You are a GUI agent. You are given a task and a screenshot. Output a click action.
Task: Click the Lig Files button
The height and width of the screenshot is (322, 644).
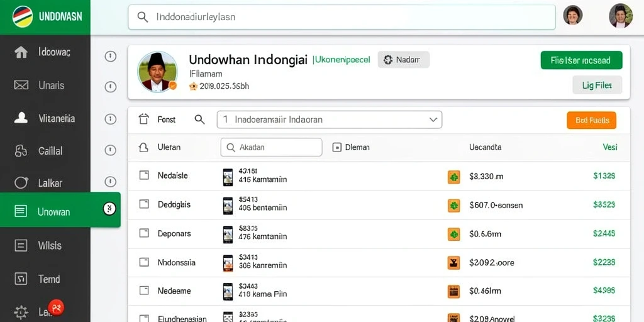coord(597,85)
